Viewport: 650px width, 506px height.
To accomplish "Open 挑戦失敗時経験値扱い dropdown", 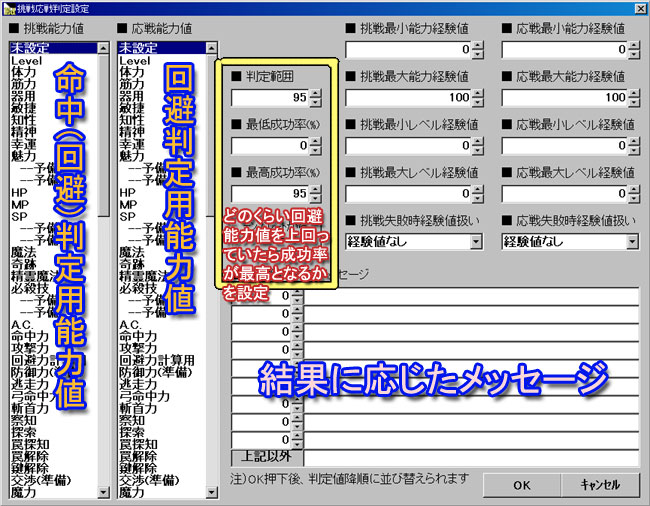I will click(477, 241).
